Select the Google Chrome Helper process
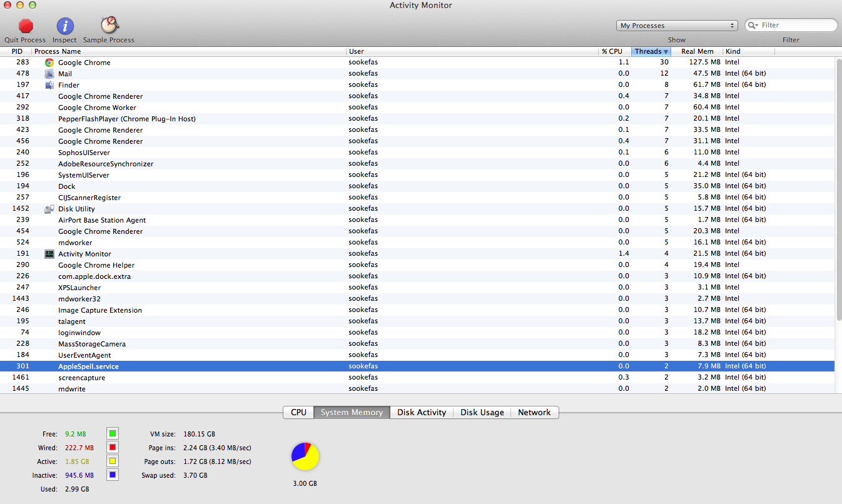This screenshot has height=504, width=842. pyautogui.click(x=417, y=265)
